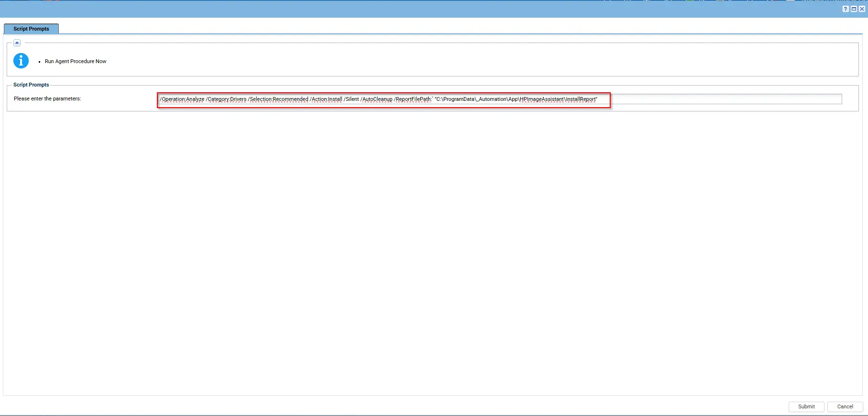Select the Script Prompts tab
868x416 pixels.
(31, 29)
